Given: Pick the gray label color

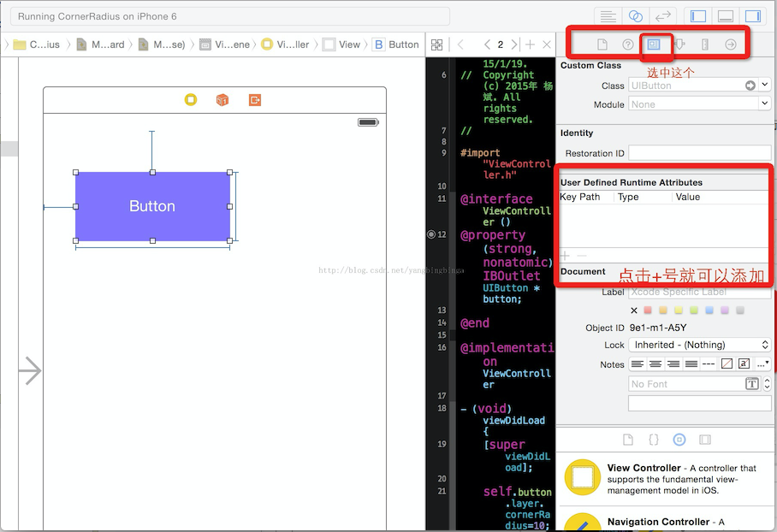Looking at the screenshot, I should pyautogui.click(x=740, y=310).
